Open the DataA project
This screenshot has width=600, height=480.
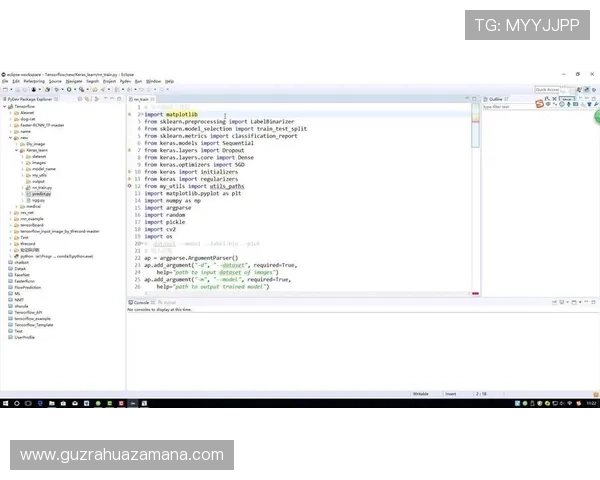20,269
